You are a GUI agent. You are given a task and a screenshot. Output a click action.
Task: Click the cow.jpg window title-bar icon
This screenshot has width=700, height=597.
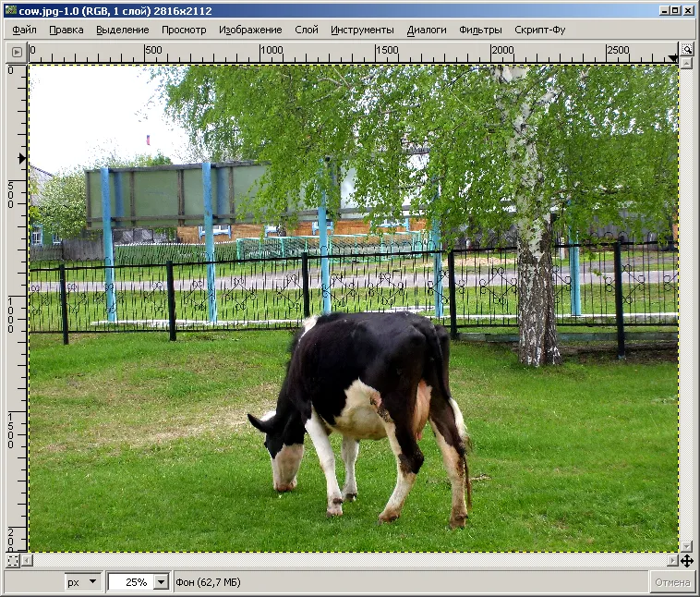tap(11, 10)
